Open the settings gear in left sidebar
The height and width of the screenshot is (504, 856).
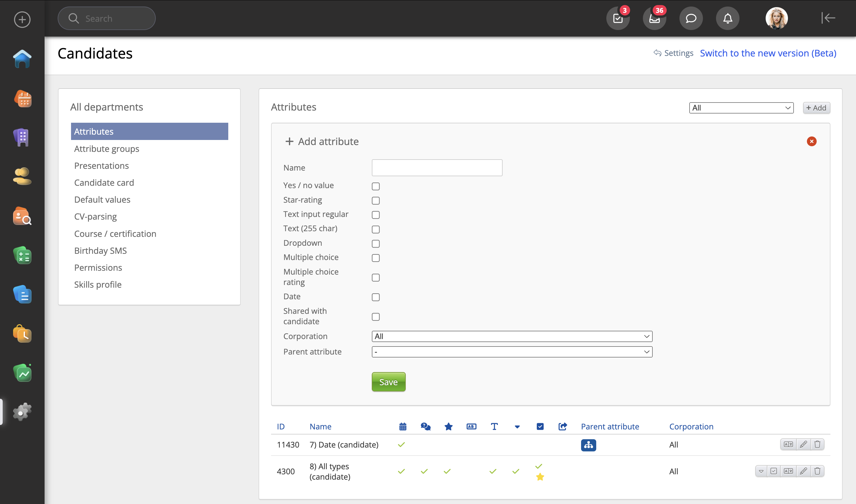[x=22, y=412]
